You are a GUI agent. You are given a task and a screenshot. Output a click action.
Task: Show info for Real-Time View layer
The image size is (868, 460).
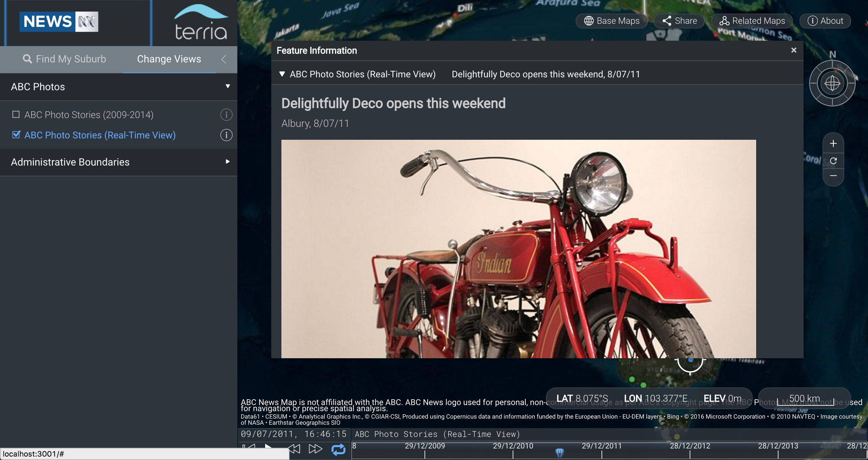pyautogui.click(x=226, y=135)
